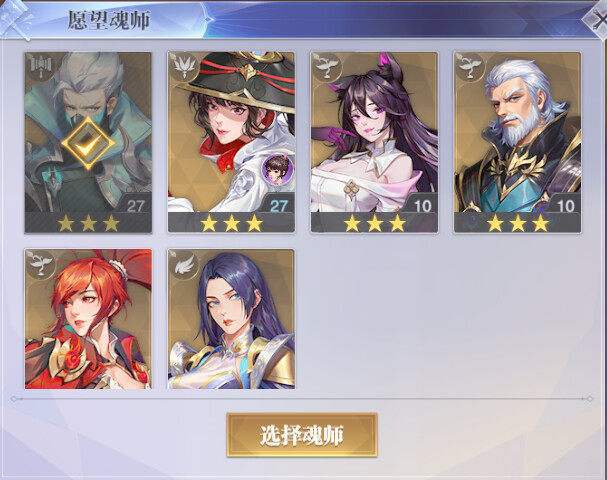This screenshot has width=607, height=480.
Task: Click the gold checkmark on masked character
Action: (88, 143)
